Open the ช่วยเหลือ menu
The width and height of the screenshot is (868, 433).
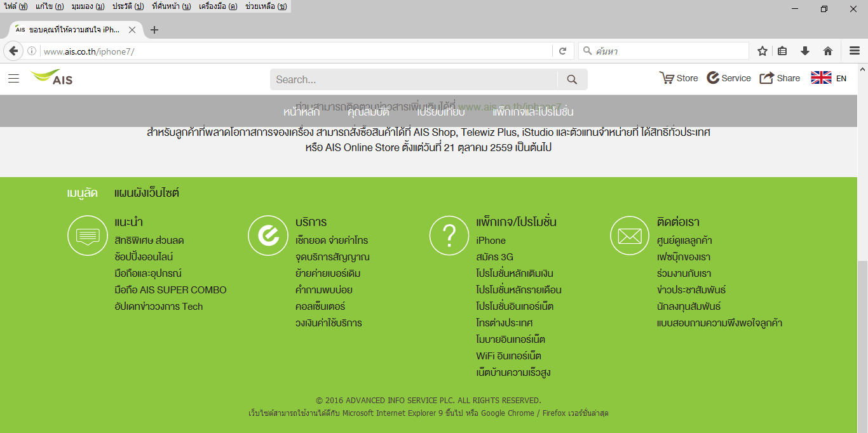pos(266,6)
